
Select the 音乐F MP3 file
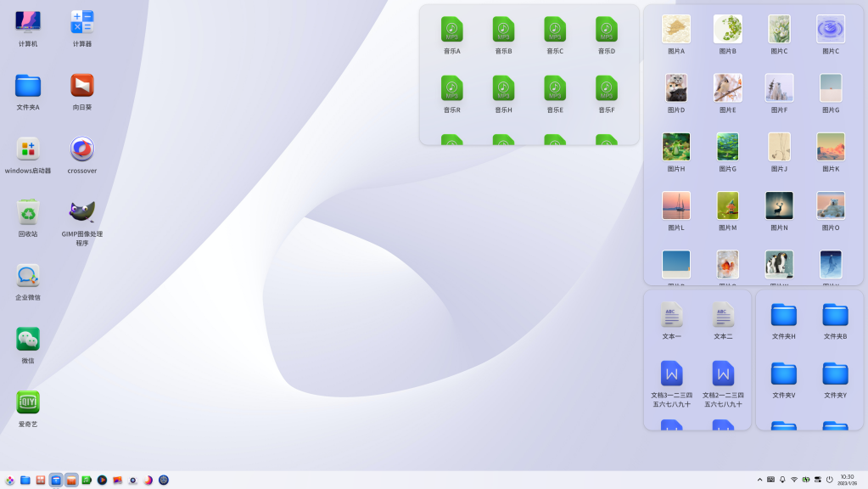[606, 88]
